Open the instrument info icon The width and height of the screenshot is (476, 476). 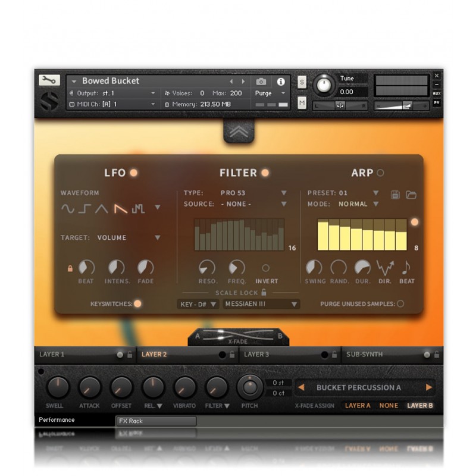click(281, 82)
